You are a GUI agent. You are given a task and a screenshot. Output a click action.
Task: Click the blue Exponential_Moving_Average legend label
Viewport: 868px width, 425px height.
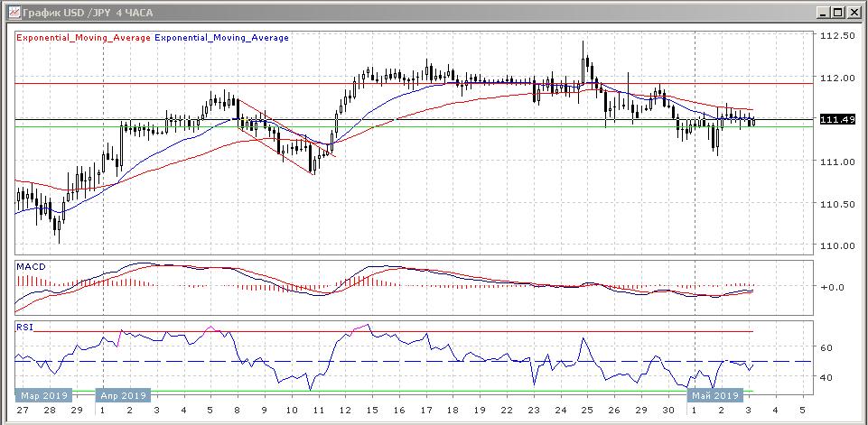point(222,38)
